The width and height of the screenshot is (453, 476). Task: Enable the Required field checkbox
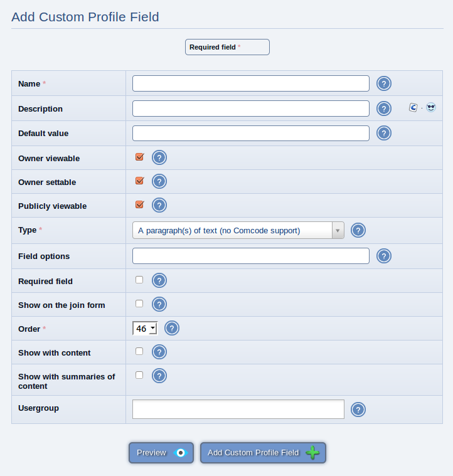[x=139, y=280]
